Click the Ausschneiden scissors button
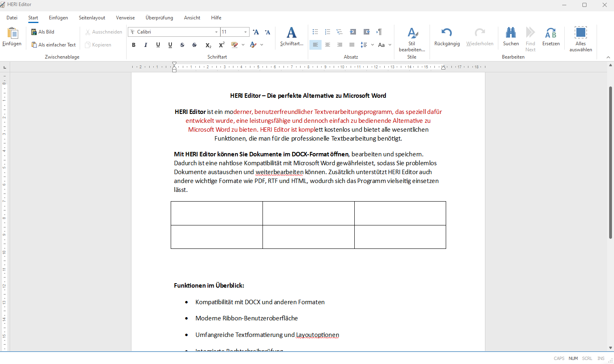Viewport: 614px width, 364px height. point(104,32)
